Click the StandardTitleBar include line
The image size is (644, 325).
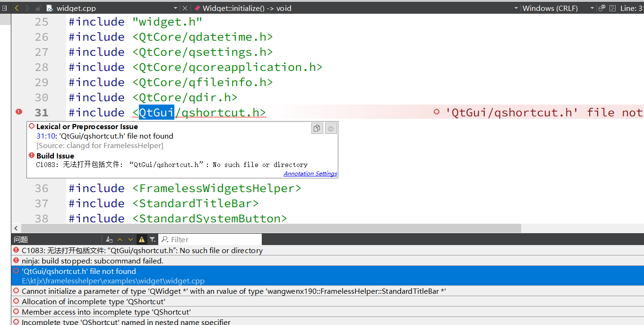[163, 203]
